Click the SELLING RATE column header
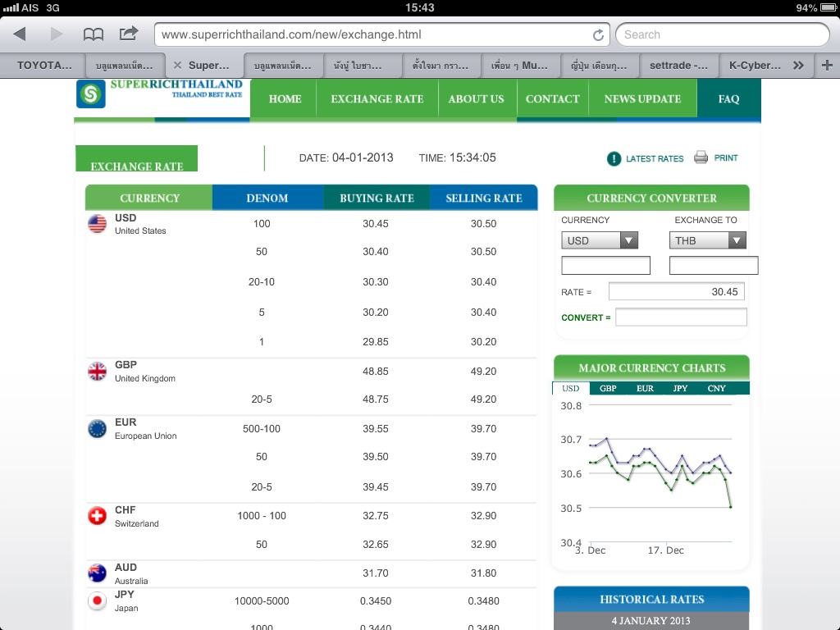 click(x=484, y=198)
